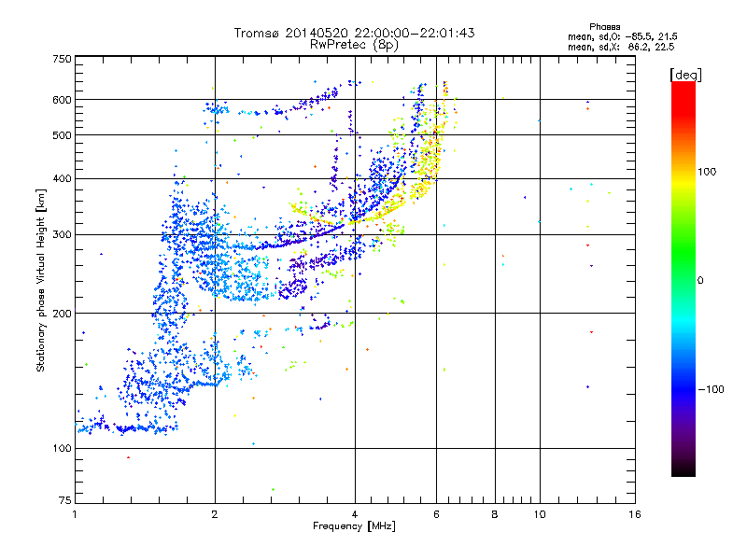
Task: Click the y-axis '300' tick label
Action: click(62, 234)
